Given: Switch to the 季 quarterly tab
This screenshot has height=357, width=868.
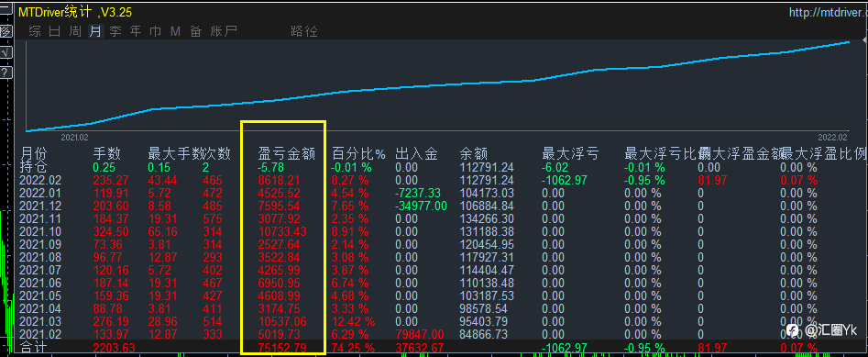Looking at the screenshot, I should tap(115, 31).
